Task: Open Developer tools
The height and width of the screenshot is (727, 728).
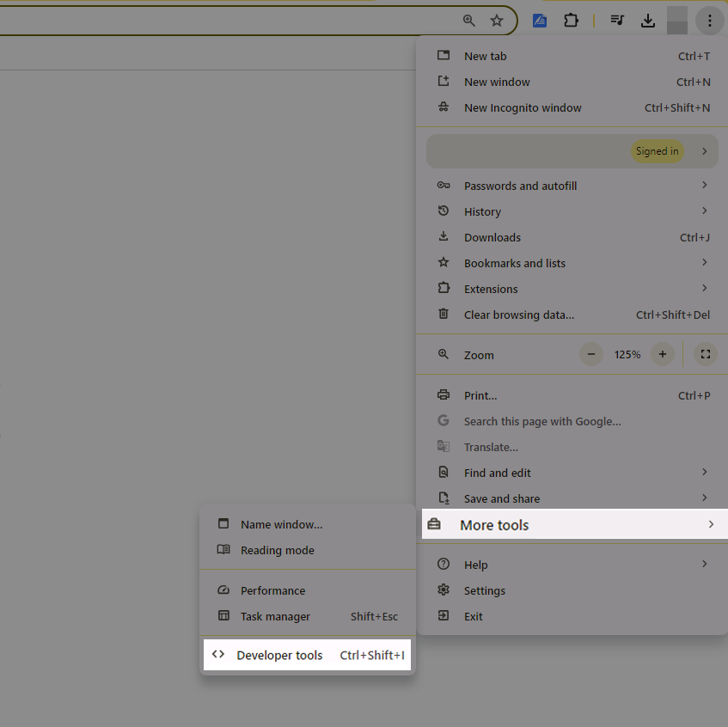Action: point(308,655)
